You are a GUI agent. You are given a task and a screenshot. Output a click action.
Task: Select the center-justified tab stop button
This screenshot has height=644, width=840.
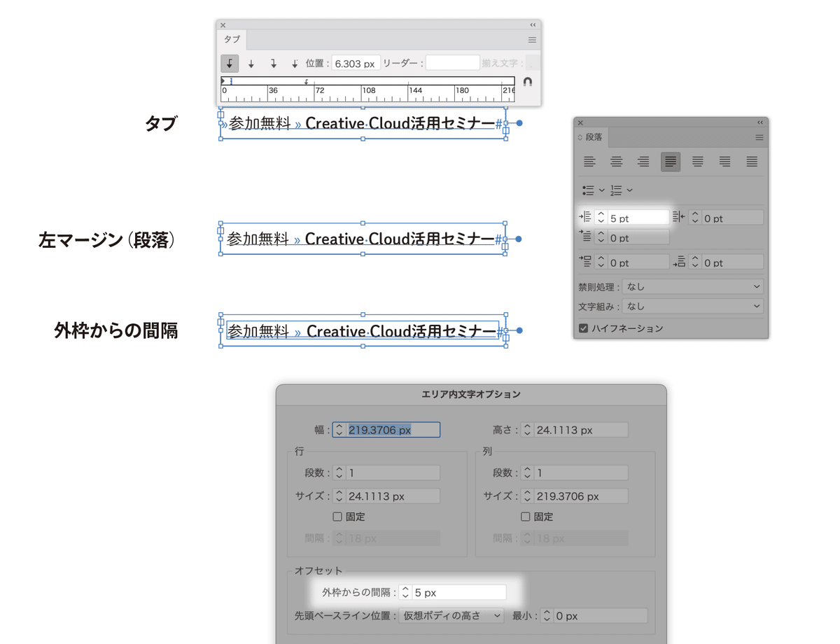pyautogui.click(x=251, y=63)
